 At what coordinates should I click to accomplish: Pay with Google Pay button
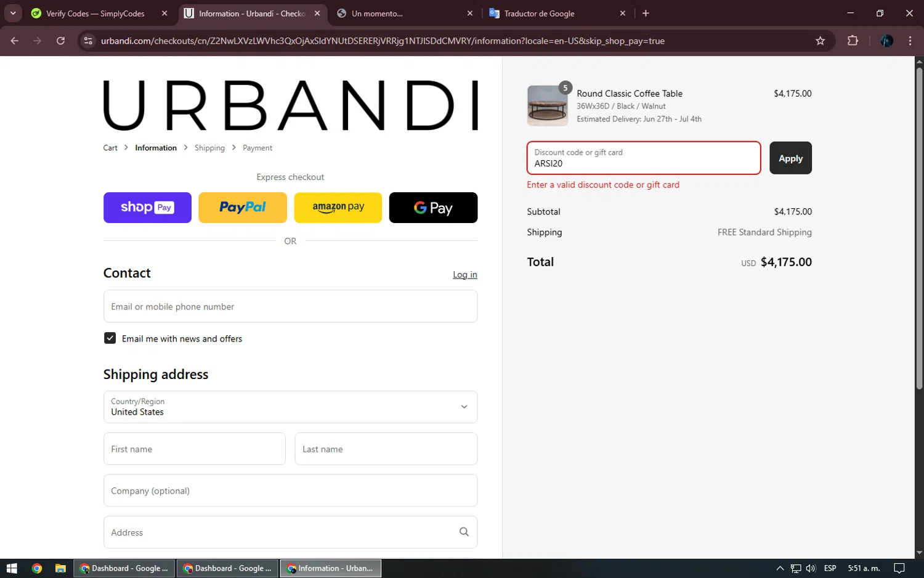point(433,208)
